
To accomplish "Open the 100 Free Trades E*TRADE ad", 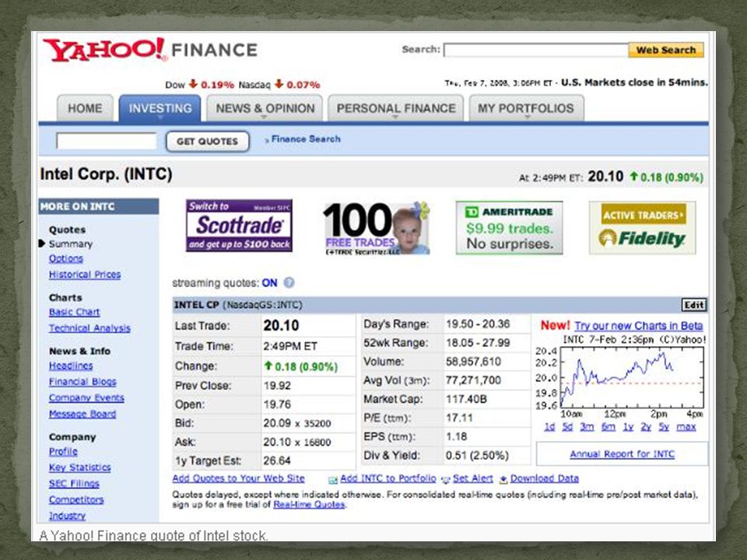I will (377, 228).
